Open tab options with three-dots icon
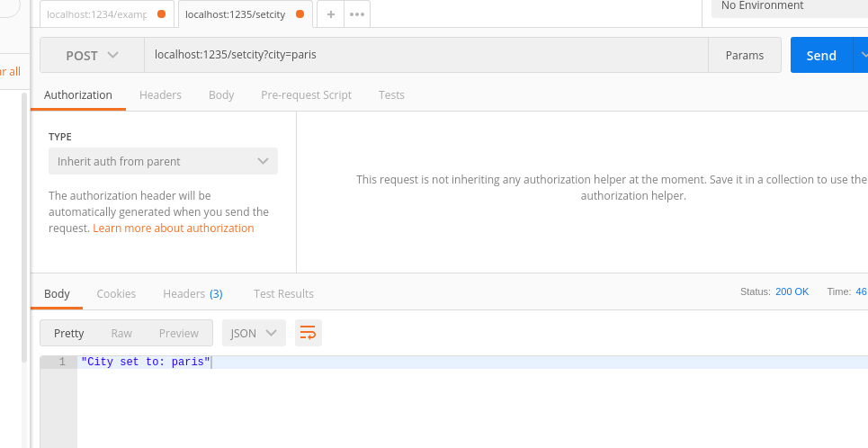 [357, 14]
